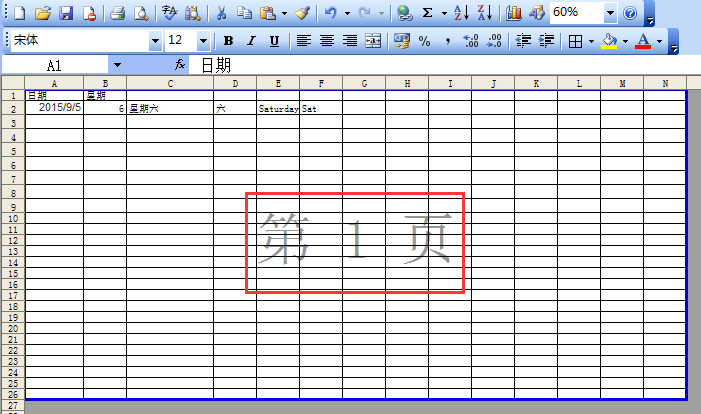Click the Name Box showing A1
The width and height of the screenshot is (701, 414).
tap(55, 65)
